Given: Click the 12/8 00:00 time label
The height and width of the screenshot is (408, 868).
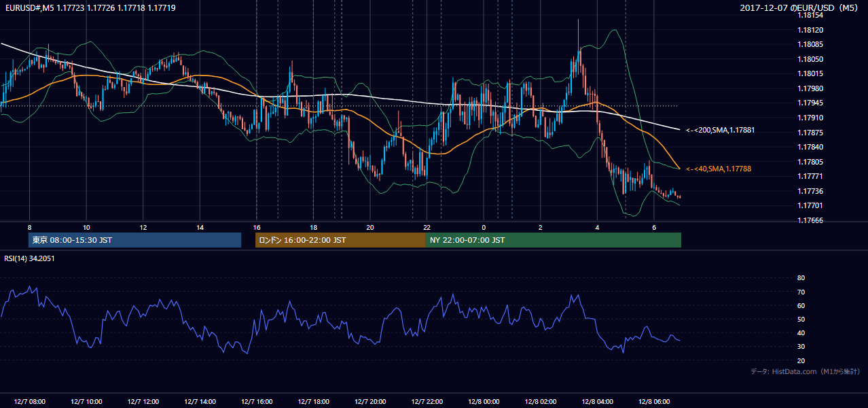Looking at the screenshot, I should (484, 402).
